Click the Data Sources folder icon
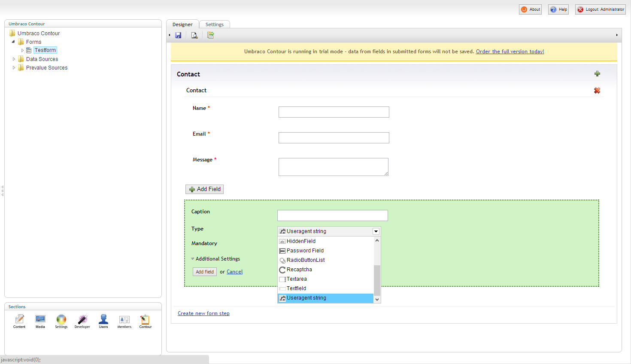The height and width of the screenshot is (364, 631). [21, 59]
